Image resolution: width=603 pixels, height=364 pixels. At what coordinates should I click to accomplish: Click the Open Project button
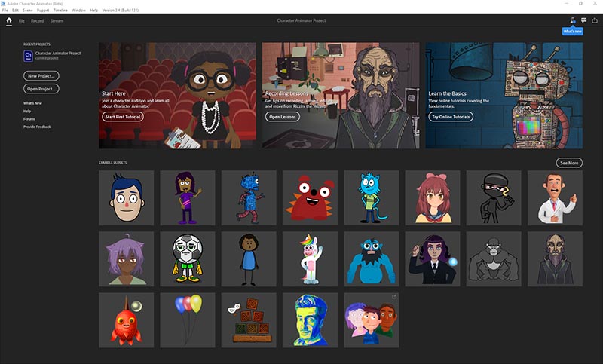click(x=41, y=89)
